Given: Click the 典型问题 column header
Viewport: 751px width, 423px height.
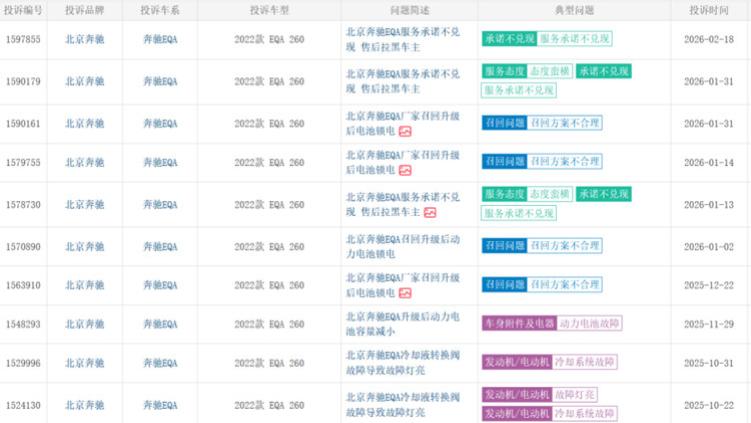Looking at the screenshot, I should pyautogui.click(x=574, y=10).
